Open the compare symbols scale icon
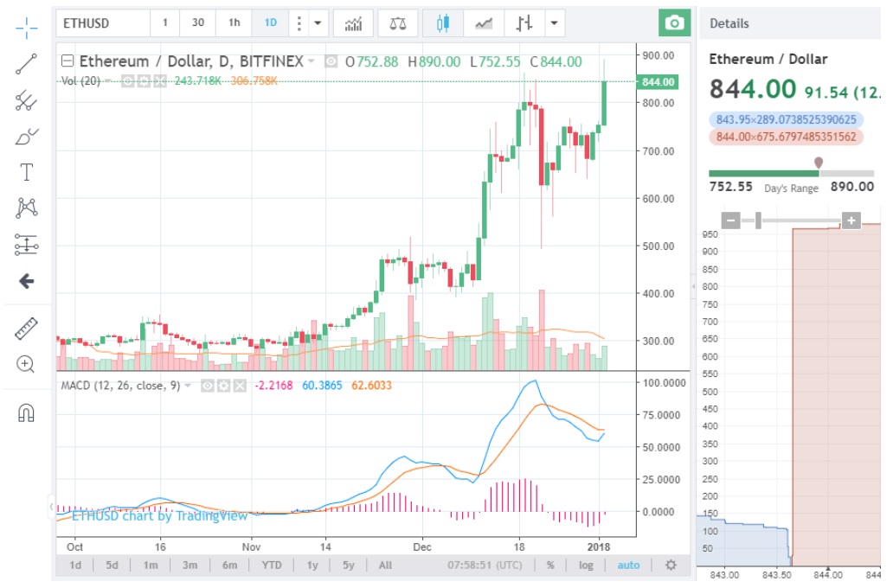Viewport: 893px width, 588px height. (x=397, y=23)
